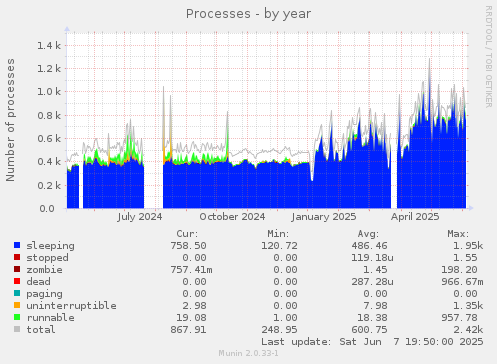Click stopped maximum value 1.55
The image size is (497, 364).
click(x=465, y=258)
